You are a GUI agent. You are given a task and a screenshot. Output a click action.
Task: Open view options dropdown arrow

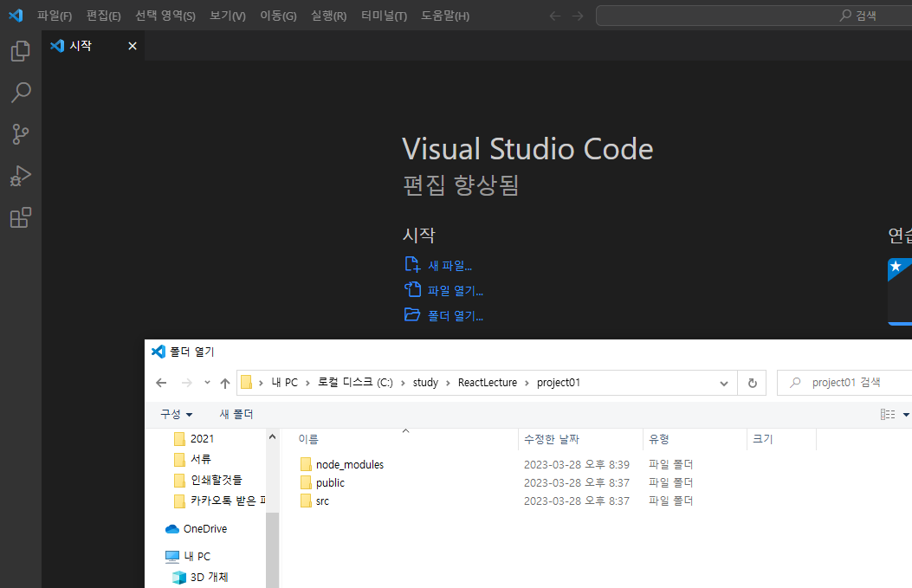pyautogui.click(x=906, y=415)
